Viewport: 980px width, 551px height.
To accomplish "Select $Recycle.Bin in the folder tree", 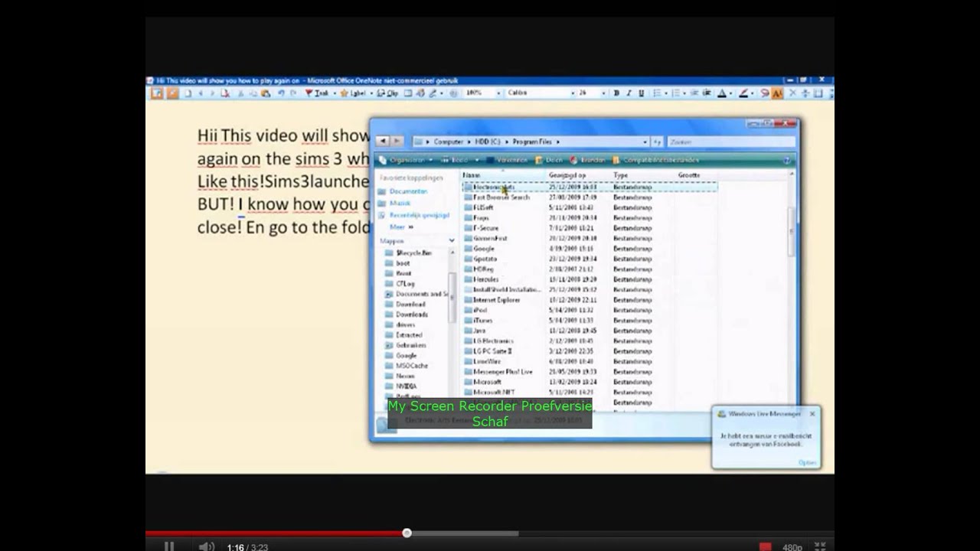I will (413, 253).
